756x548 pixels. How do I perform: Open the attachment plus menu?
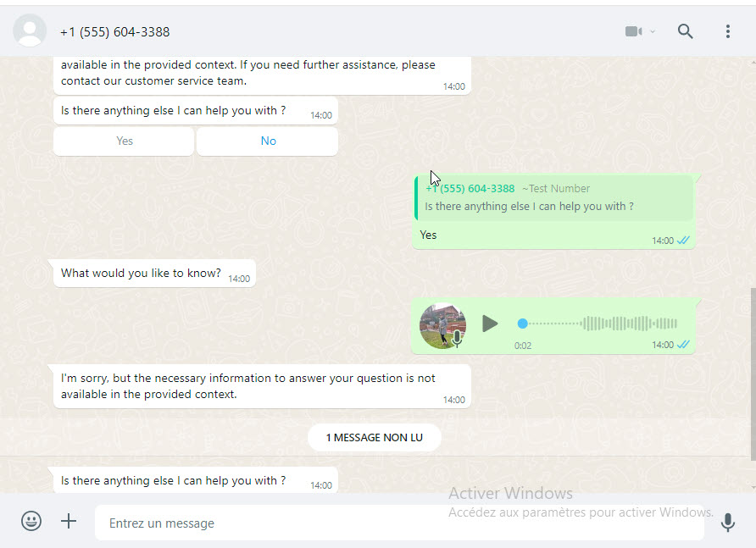pyautogui.click(x=69, y=521)
